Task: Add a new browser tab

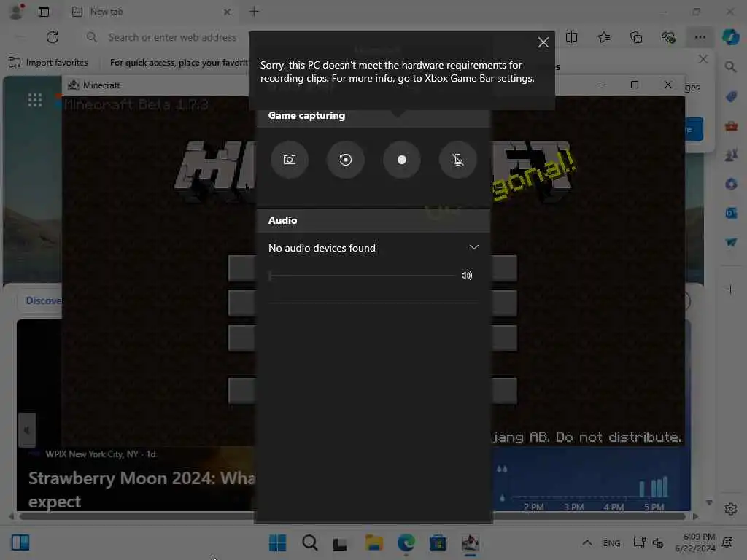Action: click(255, 12)
